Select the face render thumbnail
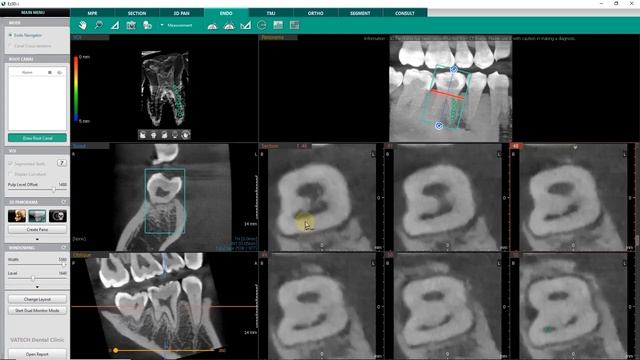Viewport: 640px width, 360px height. click(x=17, y=216)
